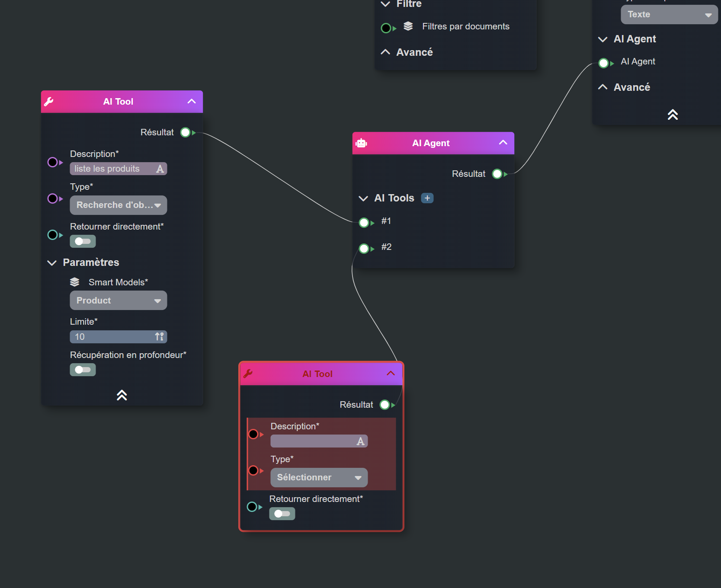Expand the Avancé section under Filtre
The height and width of the screenshot is (588, 721).
click(385, 52)
